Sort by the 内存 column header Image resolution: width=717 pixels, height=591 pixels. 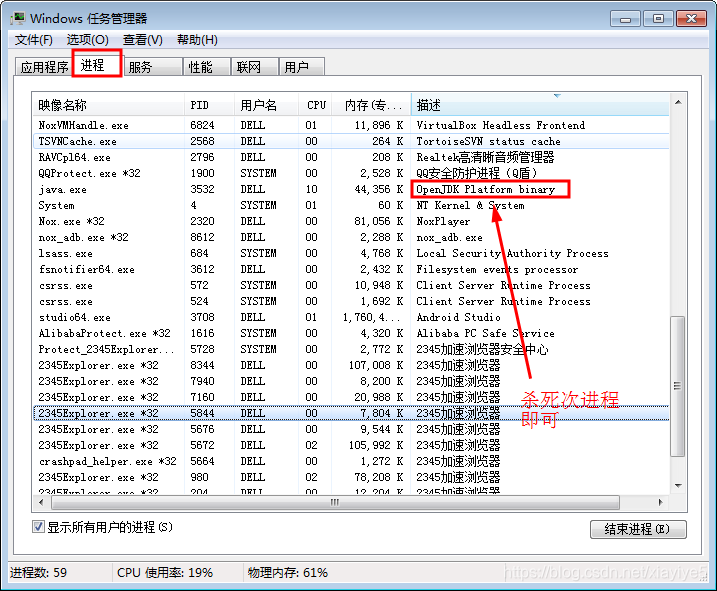point(372,105)
